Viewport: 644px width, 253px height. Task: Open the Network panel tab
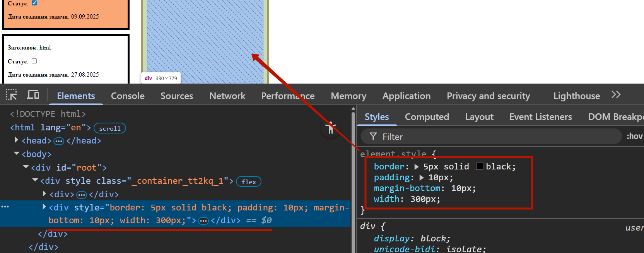click(x=227, y=96)
